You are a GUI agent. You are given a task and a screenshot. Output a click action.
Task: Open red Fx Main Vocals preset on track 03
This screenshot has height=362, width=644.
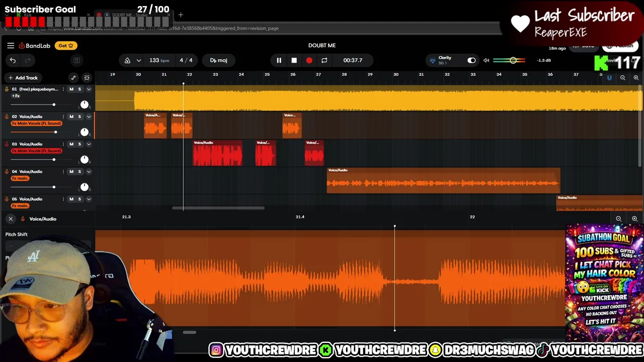click(36, 151)
